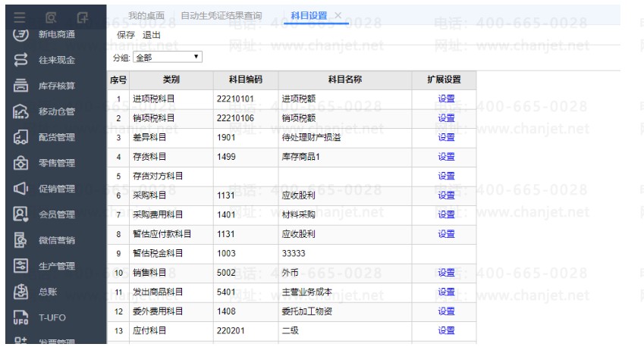Open 移动仓管 sidebar icon
644x347 pixels.
20,111
